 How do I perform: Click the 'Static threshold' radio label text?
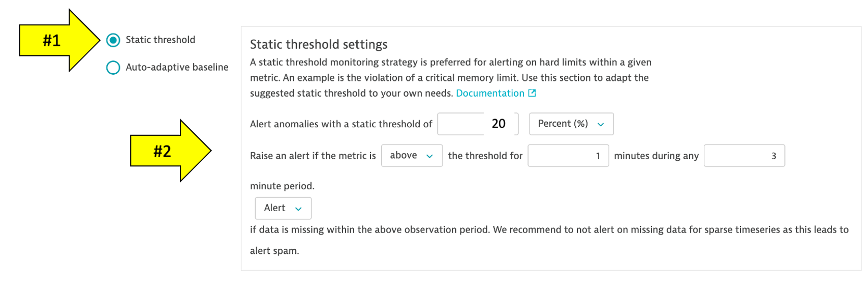(160, 40)
